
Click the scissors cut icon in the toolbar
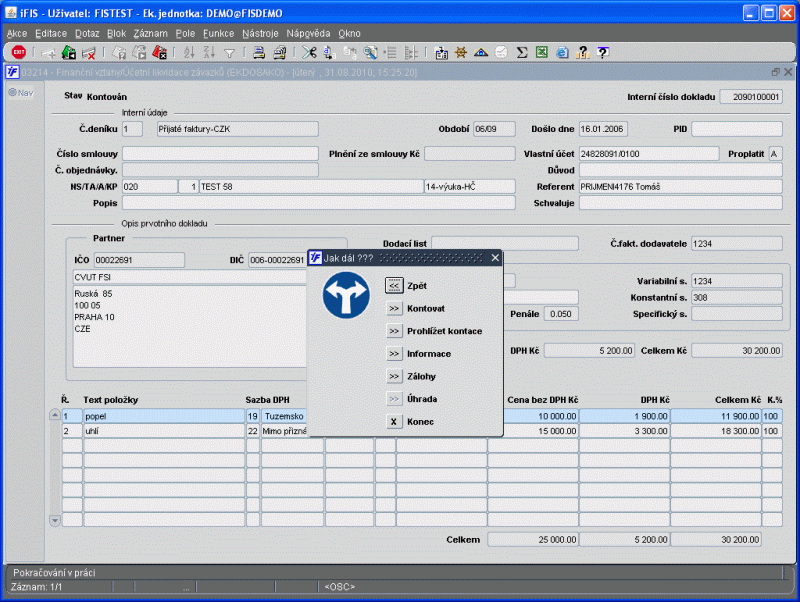309,53
